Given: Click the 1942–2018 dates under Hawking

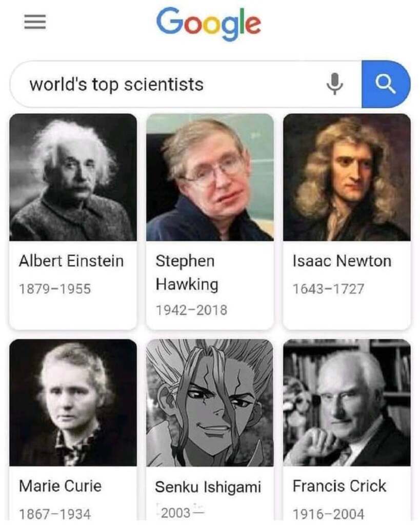Looking at the screenshot, I should [192, 310].
